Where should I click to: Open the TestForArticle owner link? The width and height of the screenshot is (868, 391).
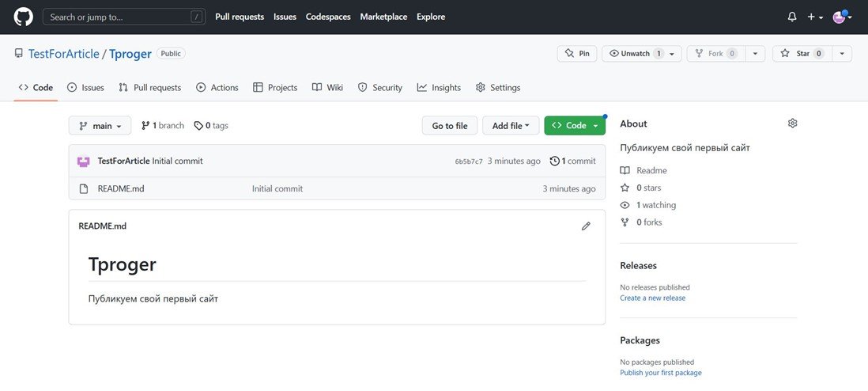(x=64, y=54)
